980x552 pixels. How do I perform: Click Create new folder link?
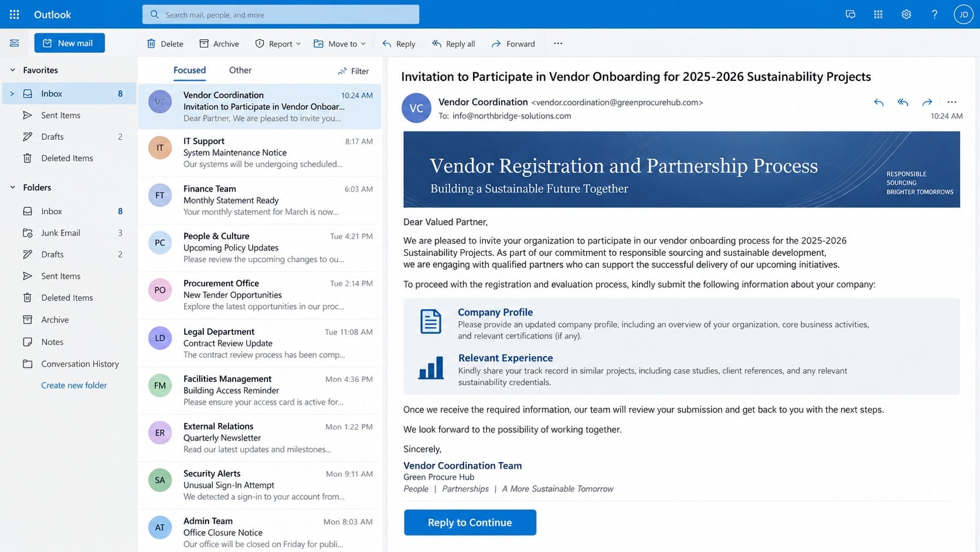(x=74, y=385)
